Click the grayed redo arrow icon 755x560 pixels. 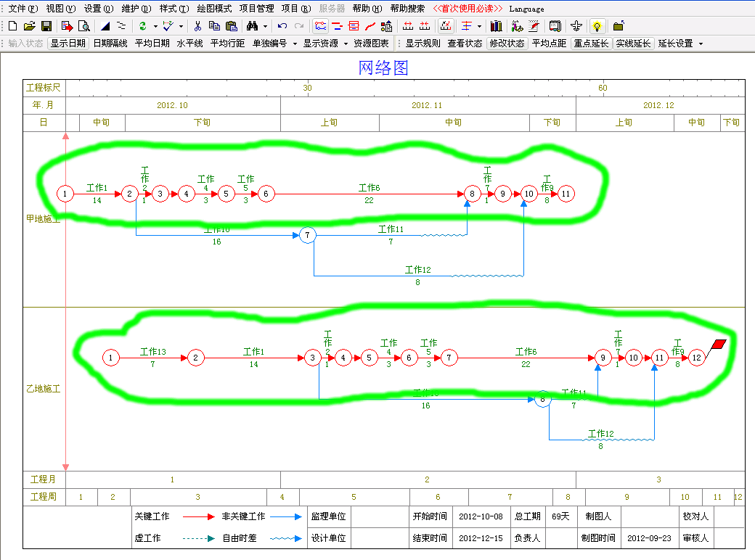click(x=299, y=26)
